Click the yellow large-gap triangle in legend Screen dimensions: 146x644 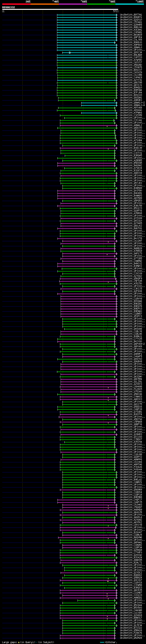pyautogui.click(x=19, y=642)
